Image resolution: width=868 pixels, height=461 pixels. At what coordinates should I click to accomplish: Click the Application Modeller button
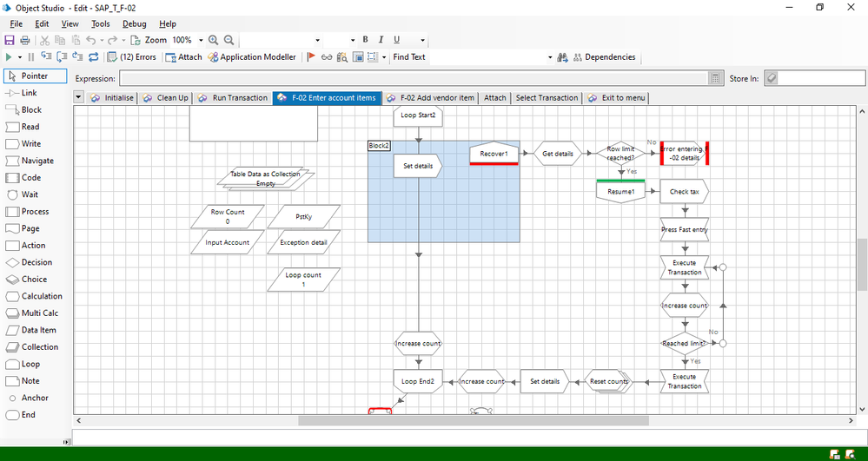coord(252,57)
